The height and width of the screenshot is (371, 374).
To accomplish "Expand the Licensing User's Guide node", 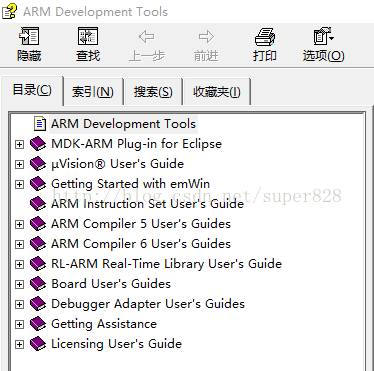I will tap(20, 344).
